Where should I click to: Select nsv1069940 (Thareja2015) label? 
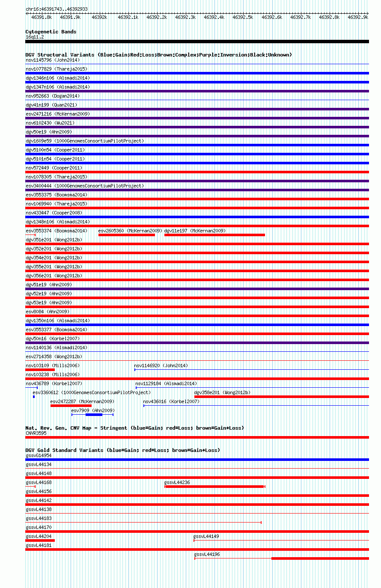click(x=57, y=204)
